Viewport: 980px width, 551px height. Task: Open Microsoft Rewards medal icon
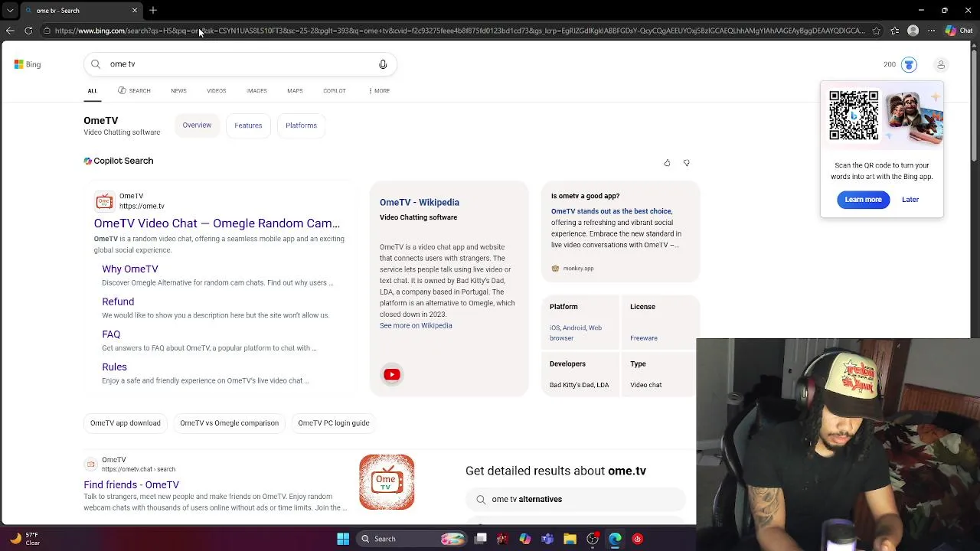pyautogui.click(x=909, y=64)
